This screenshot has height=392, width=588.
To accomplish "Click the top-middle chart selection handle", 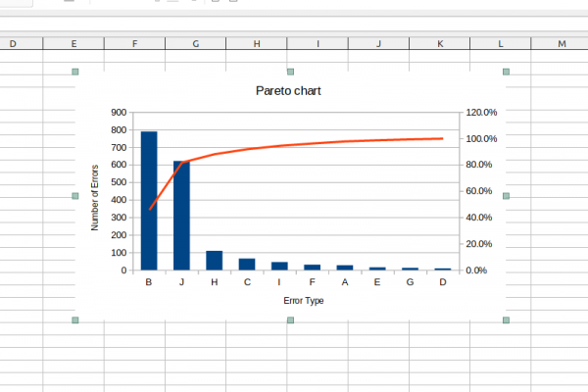I will point(290,72).
